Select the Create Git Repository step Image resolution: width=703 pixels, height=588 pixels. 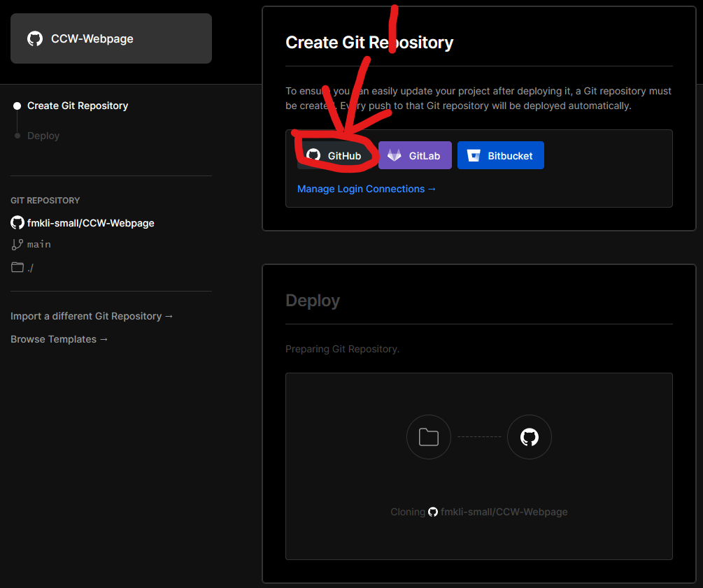78,106
